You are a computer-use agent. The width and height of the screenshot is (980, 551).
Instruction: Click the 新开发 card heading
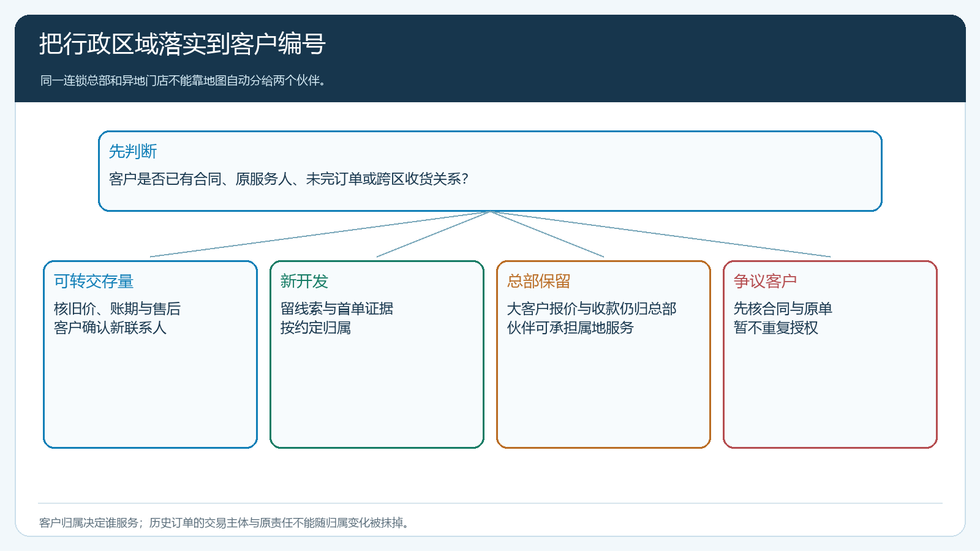click(x=304, y=281)
